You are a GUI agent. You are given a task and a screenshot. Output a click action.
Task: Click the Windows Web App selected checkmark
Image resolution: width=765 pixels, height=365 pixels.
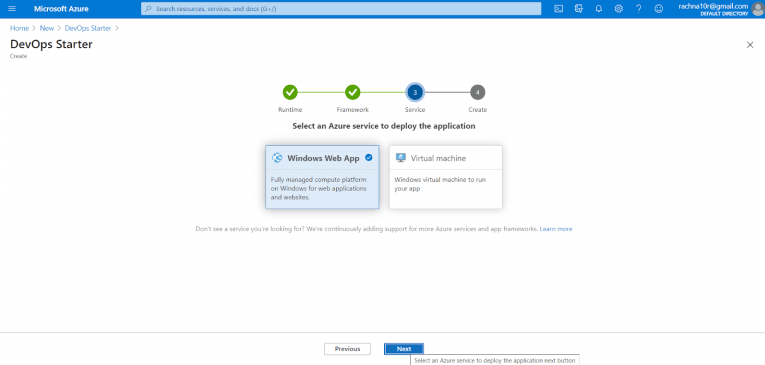click(369, 158)
